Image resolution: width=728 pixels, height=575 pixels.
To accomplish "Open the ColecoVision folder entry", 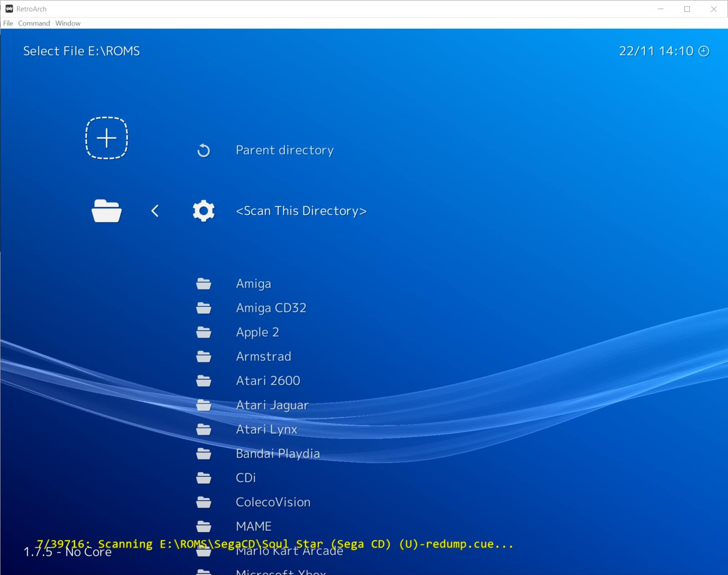I will (273, 502).
